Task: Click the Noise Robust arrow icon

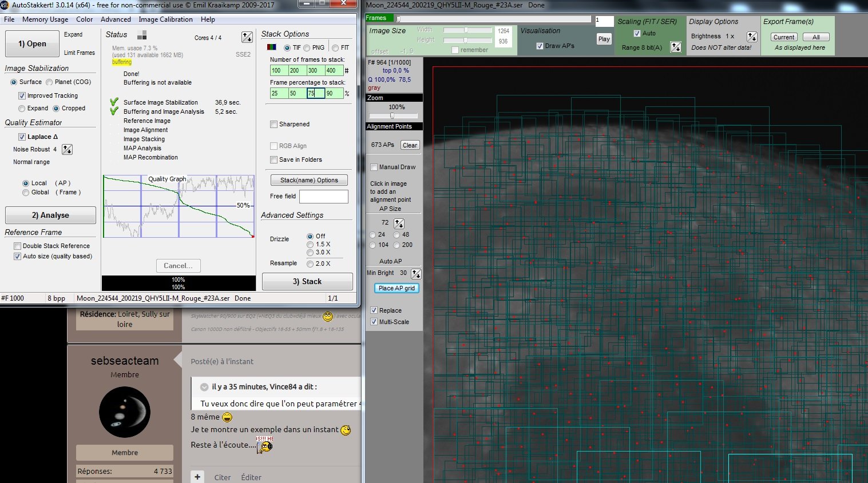Action: tap(67, 150)
